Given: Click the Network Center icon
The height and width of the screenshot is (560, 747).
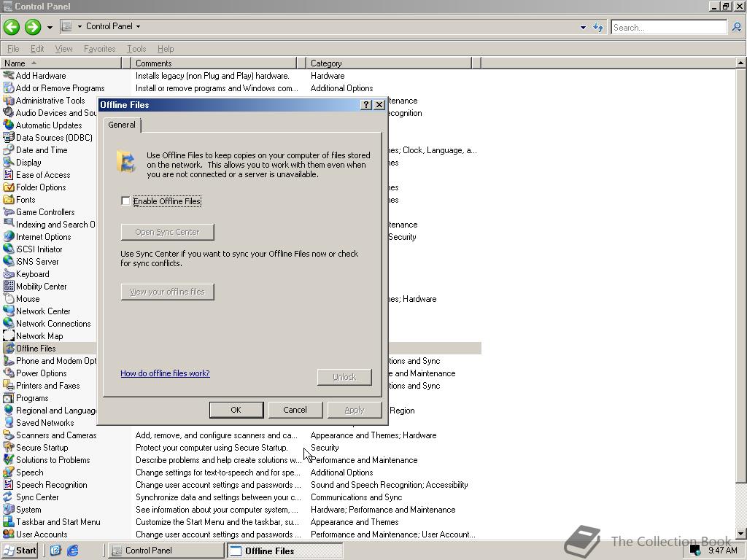Looking at the screenshot, I should tap(9, 311).
